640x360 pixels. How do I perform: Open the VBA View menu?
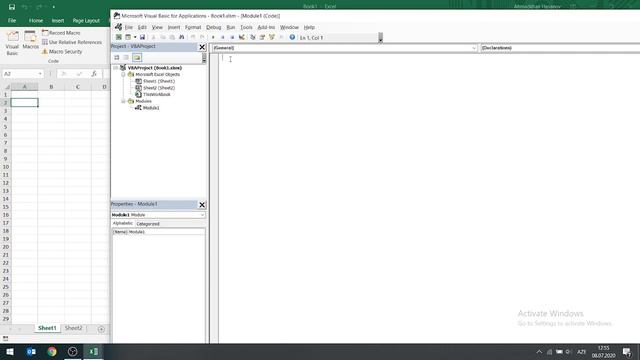157,27
